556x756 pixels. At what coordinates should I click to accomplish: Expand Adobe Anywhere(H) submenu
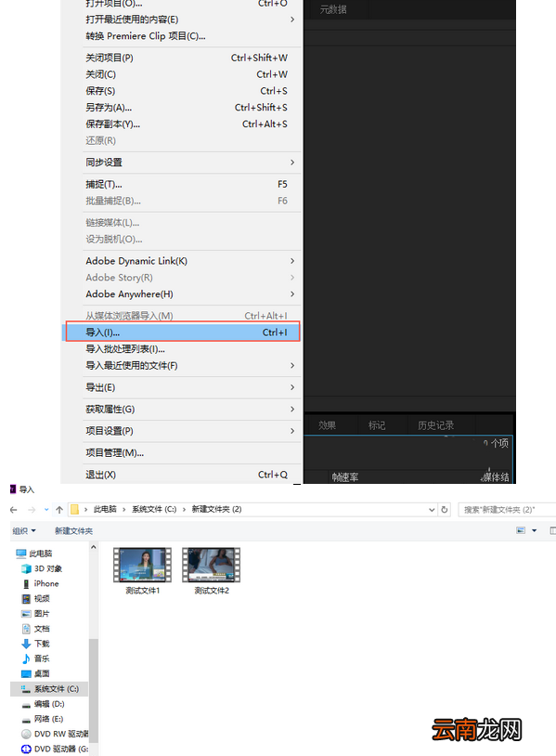pyautogui.click(x=191, y=294)
